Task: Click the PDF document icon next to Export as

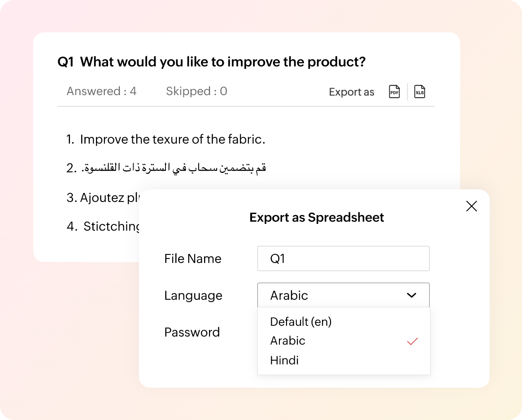Action: pyautogui.click(x=394, y=92)
